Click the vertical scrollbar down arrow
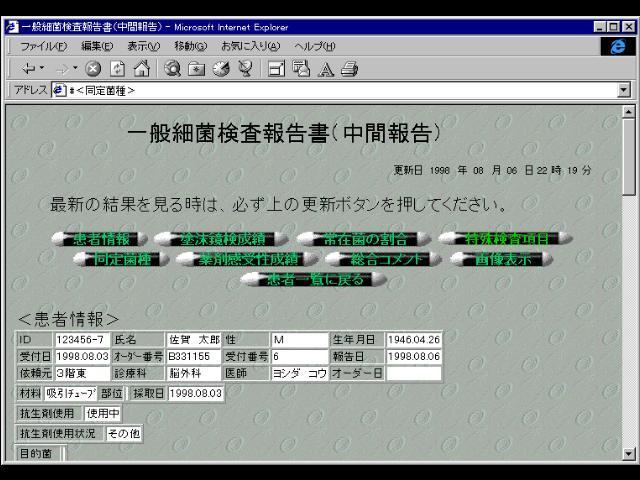Viewport: 640px width, 480px height. point(629,453)
